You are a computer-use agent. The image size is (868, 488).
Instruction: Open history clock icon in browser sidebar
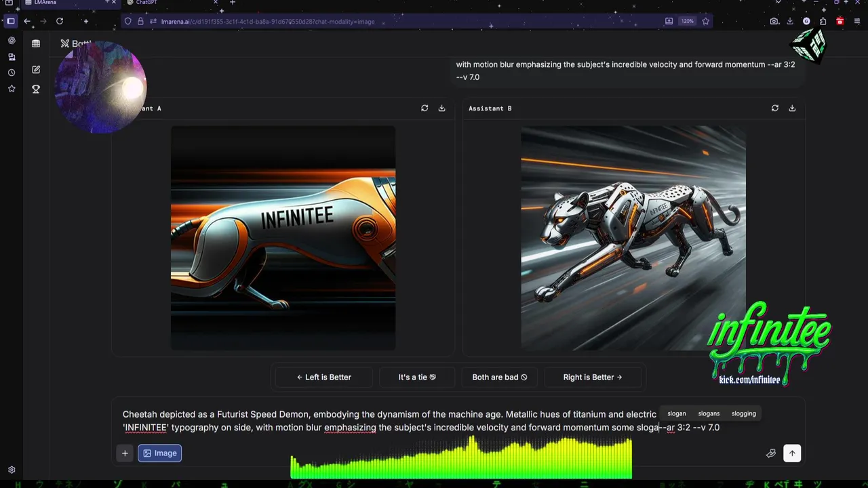point(12,73)
